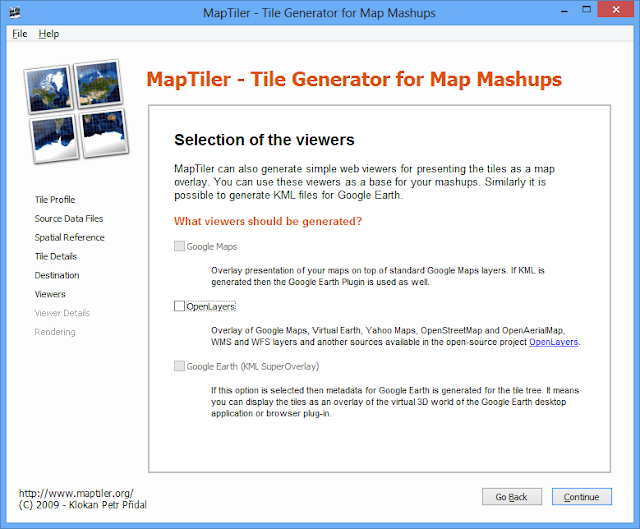Open the Help menu
640x529 pixels.
[x=49, y=34]
